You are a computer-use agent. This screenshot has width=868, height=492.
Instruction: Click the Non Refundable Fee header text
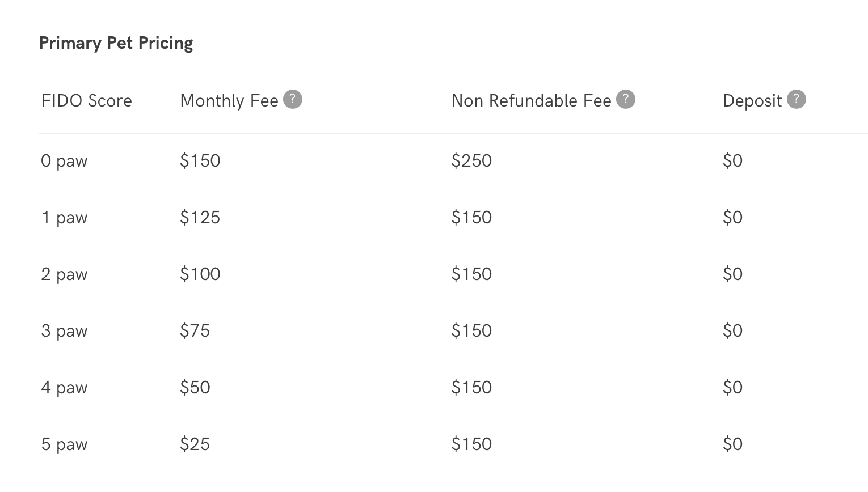[532, 101]
